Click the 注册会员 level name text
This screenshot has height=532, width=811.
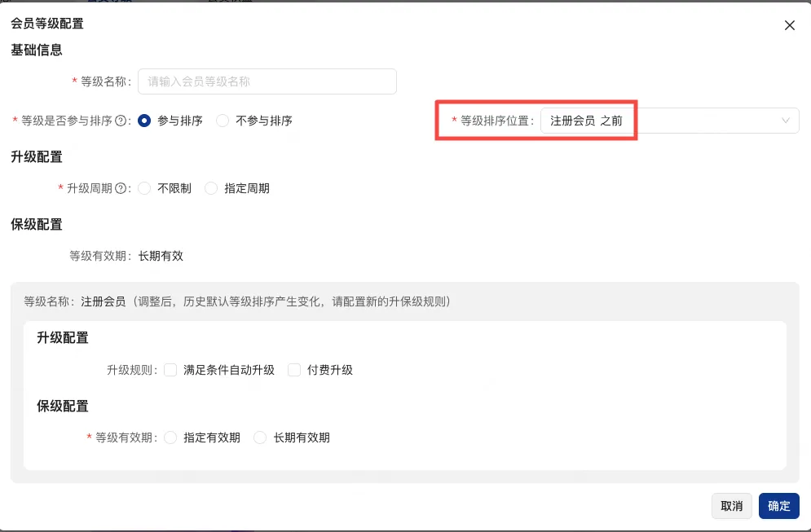103,302
